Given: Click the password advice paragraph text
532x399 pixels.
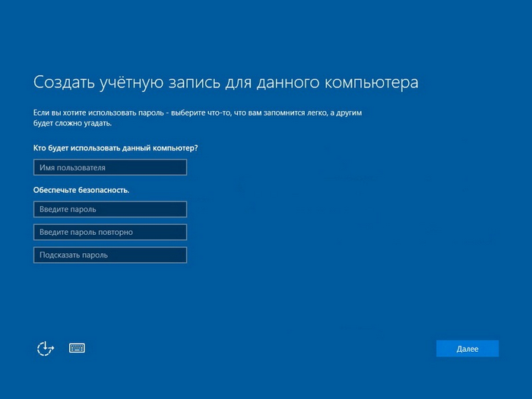Looking at the screenshot, I should (x=198, y=112).
